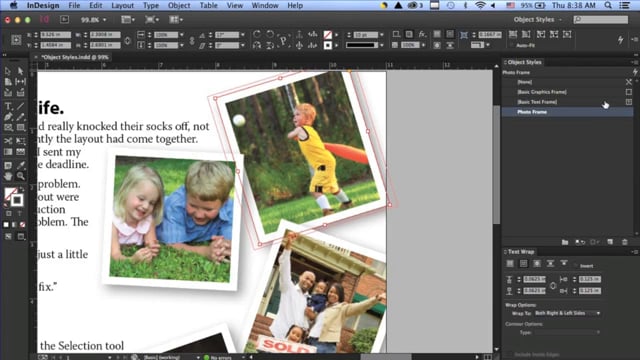Open stroke weight dropdown

[382, 35]
